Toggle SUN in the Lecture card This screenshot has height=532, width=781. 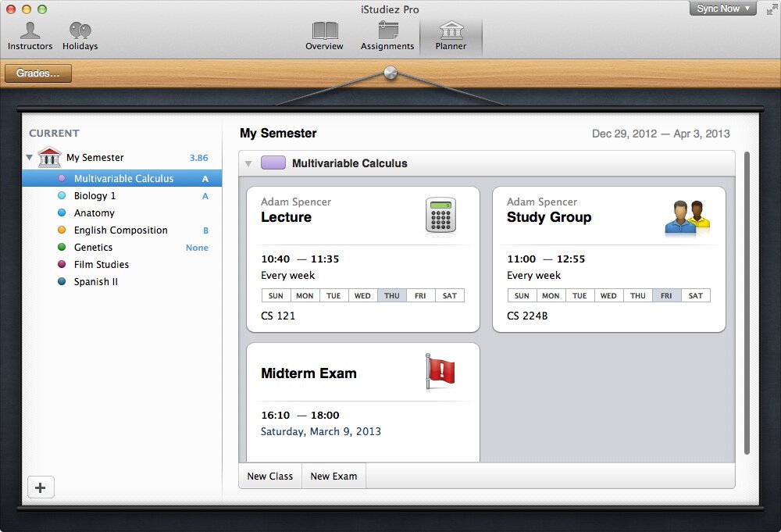click(x=276, y=295)
